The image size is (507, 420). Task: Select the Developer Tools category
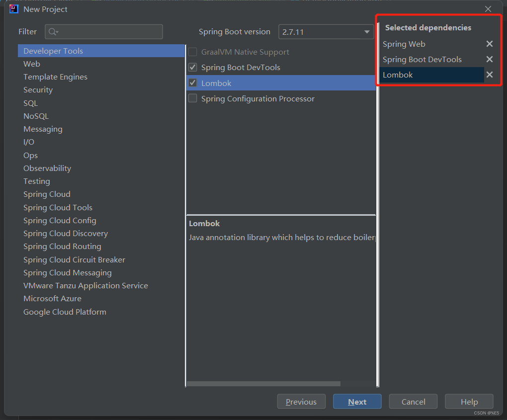pyautogui.click(x=101, y=51)
